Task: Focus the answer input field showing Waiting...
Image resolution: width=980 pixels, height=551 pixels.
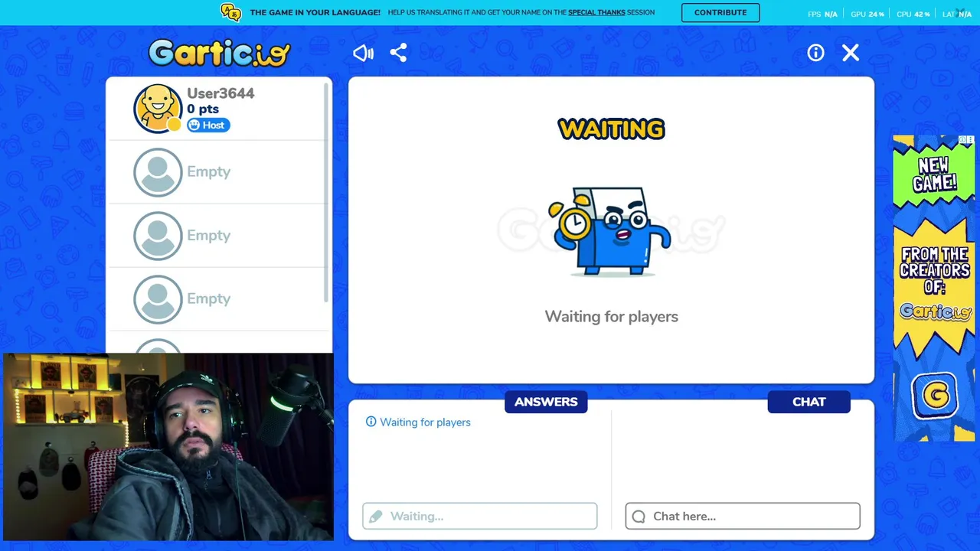Action: click(x=480, y=516)
